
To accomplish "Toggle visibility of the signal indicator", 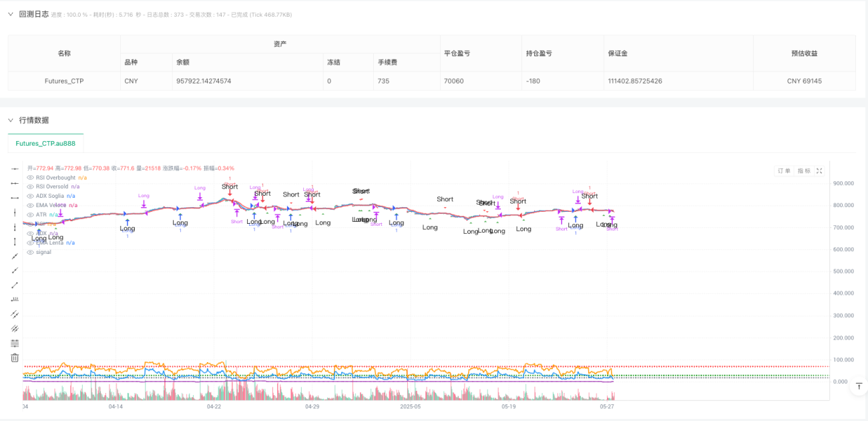I will (x=30, y=252).
